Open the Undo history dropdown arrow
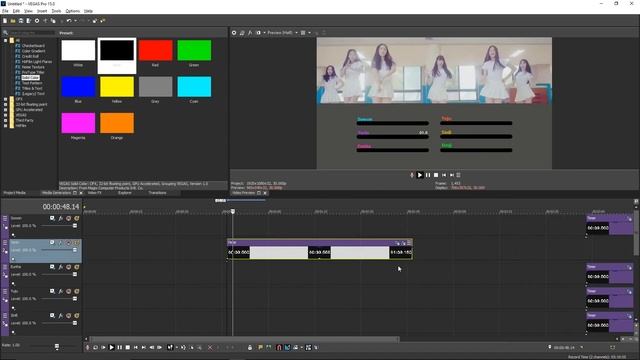The height and width of the screenshot is (360, 640). 75,21
